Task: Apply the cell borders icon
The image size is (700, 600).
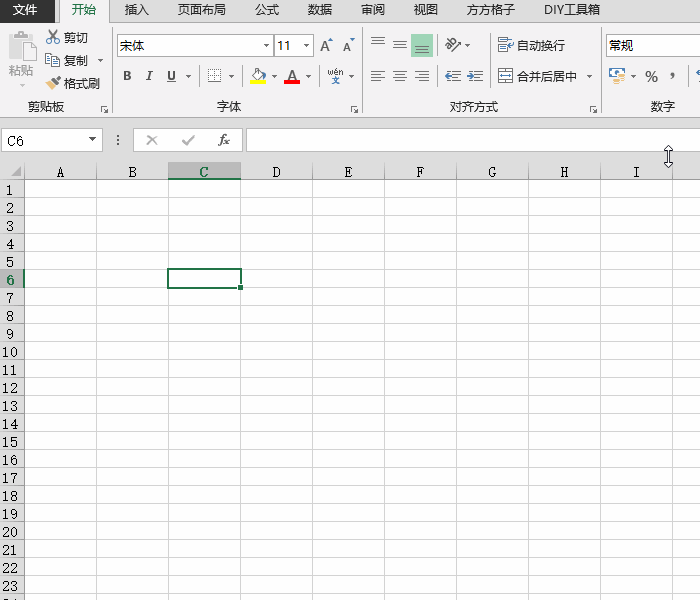Action: [215, 76]
